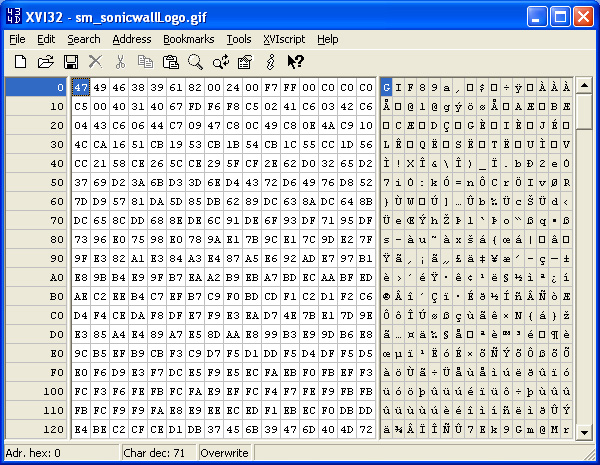Screen dimensions: 600x465
Task: Activate the What's This help pointer
Action: [x=295, y=62]
